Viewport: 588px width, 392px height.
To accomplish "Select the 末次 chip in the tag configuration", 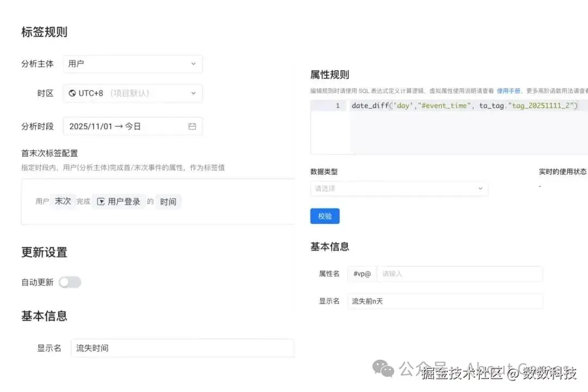I will point(63,201).
